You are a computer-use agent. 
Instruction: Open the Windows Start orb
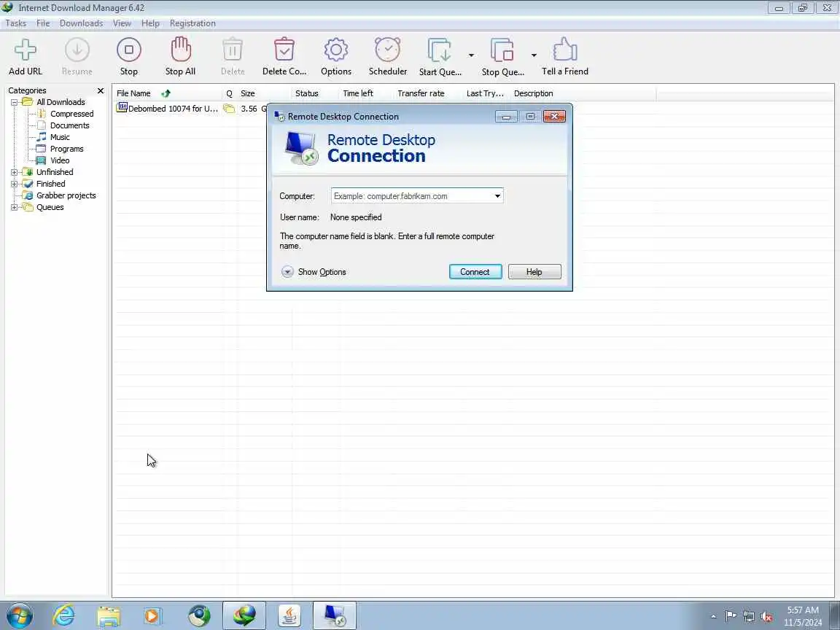20,615
